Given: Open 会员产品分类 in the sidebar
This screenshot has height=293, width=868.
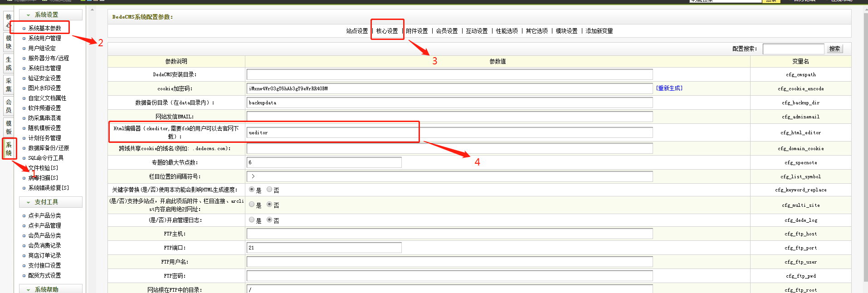Looking at the screenshot, I should coord(44,235).
